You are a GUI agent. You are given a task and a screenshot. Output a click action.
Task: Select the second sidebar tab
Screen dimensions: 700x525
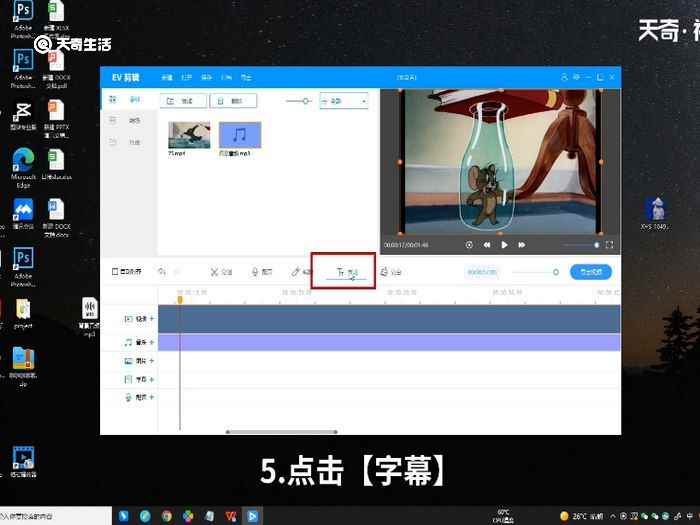tap(128, 121)
